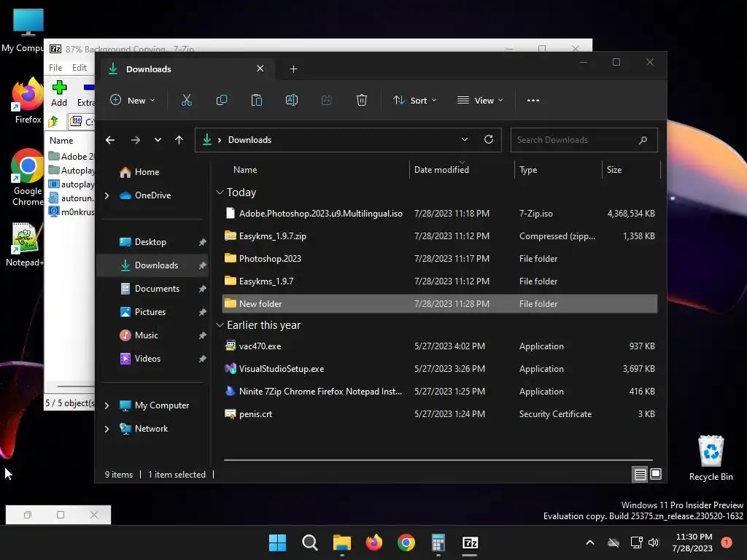Expand the address bar history dropdown
747x560 pixels.
[x=465, y=139]
